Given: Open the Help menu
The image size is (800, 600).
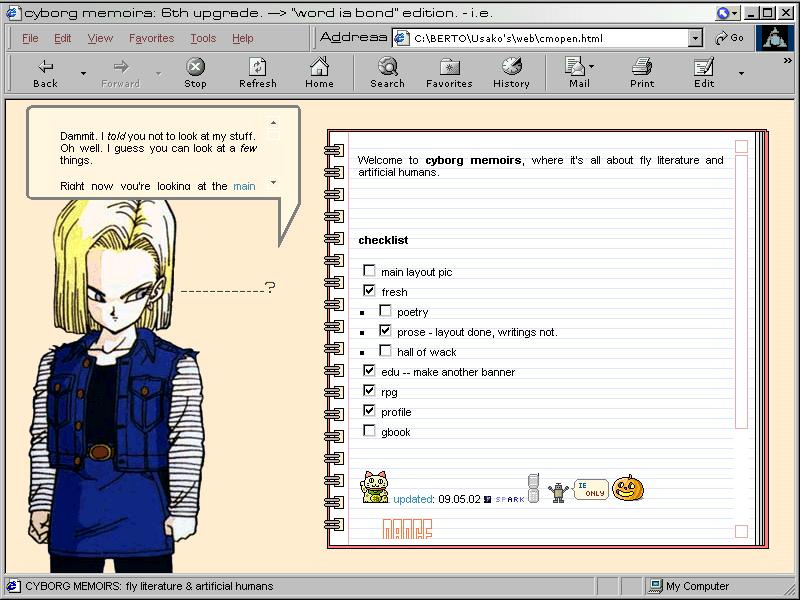Looking at the screenshot, I should click(x=243, y=38).
